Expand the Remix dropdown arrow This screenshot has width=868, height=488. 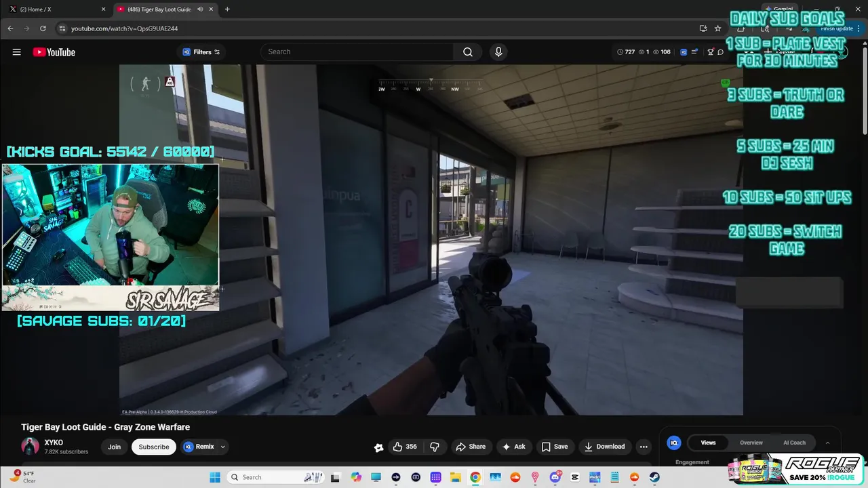click(222, 447)
